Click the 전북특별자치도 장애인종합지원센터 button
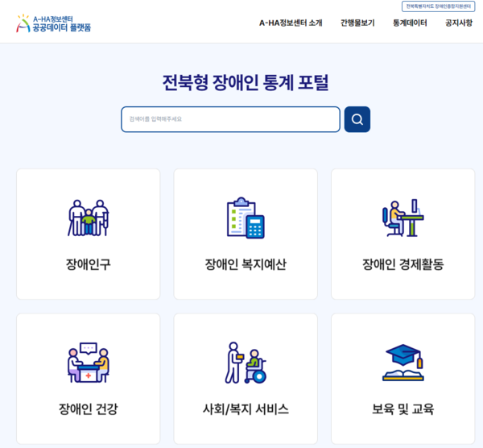This screenshot has width=483, height=448. click(439, 6)
